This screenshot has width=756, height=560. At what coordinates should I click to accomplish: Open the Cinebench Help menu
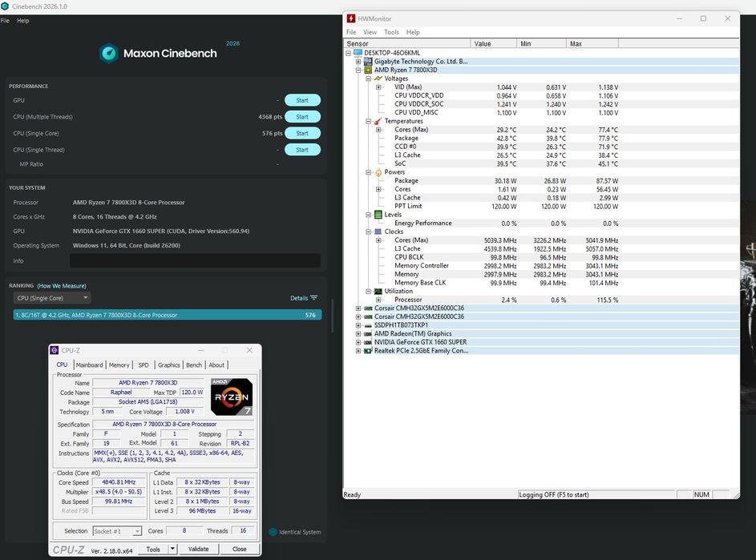[22, 21]
